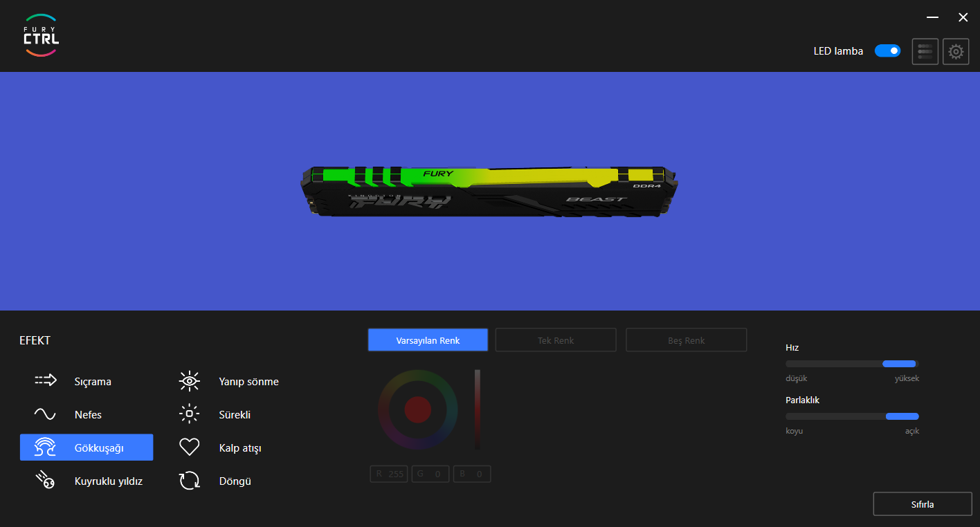The image size is (980, 527).
Task: Select the Yanıp sönme blink effect
Action: (x=229, y=381)
